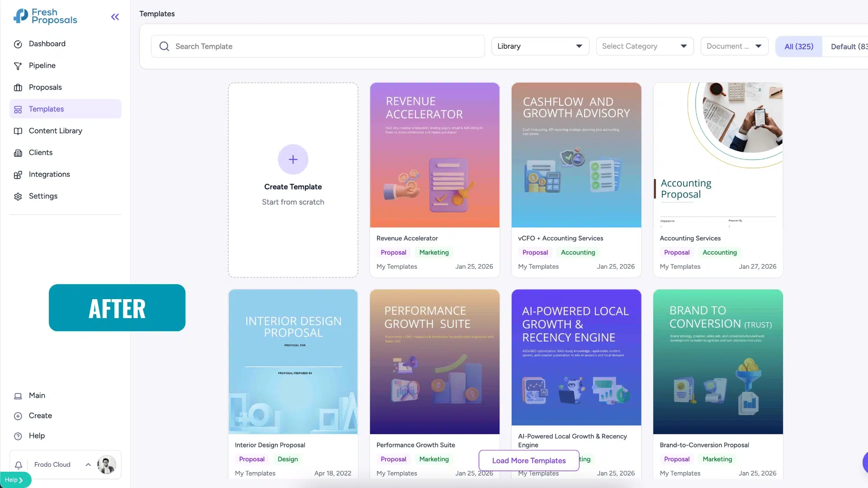Click the Design tag on Interior Design Proposal
868x488 pixels.
tap(288, 459)
